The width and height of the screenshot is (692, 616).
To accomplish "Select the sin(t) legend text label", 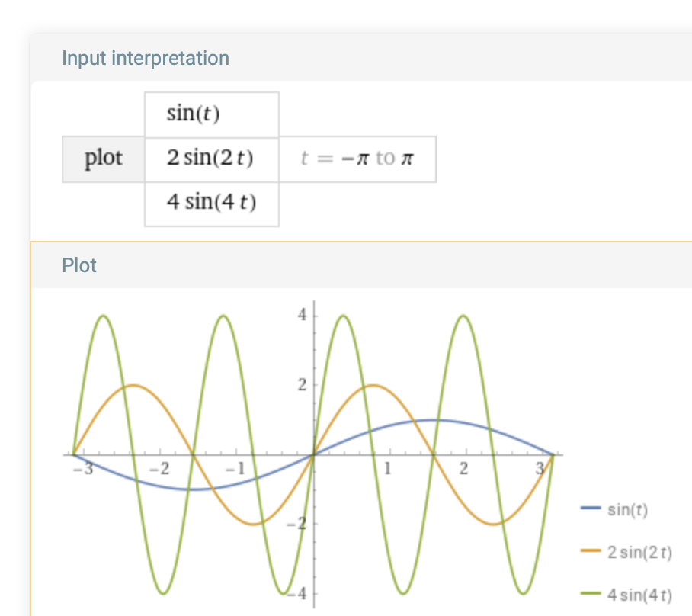I will pyautogui.click(x=627, y=510).
